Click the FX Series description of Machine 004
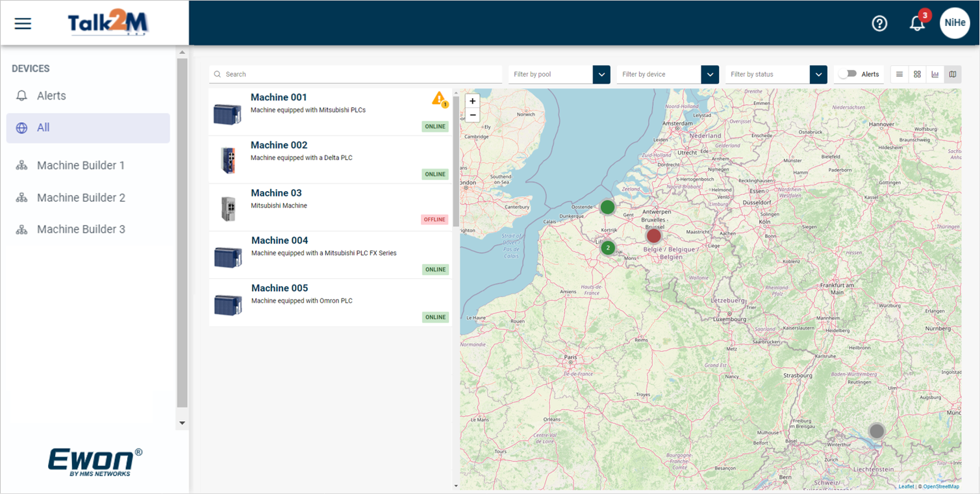Image resolution: width=980 pixels, height=494 pixels. (324, 253)
